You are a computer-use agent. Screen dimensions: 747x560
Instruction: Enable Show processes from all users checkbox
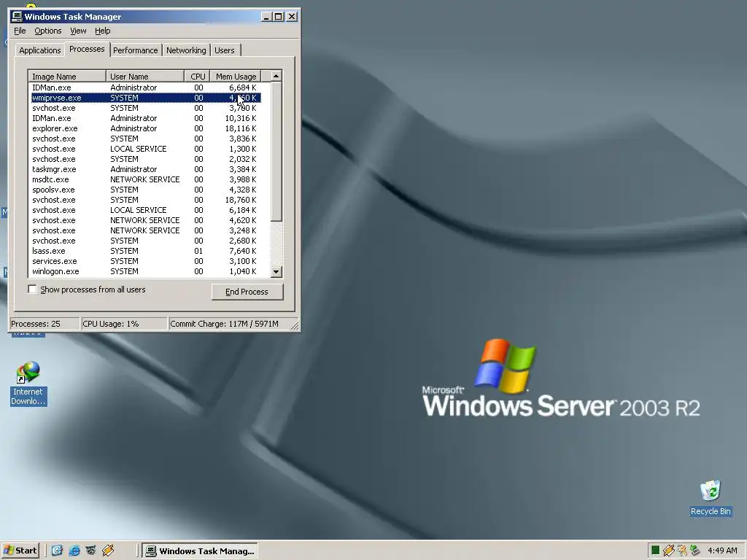click(x=32, y=289)
